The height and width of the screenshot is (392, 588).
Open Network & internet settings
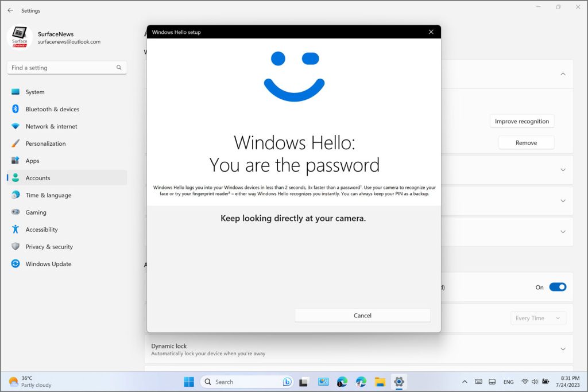coord(51,126)
